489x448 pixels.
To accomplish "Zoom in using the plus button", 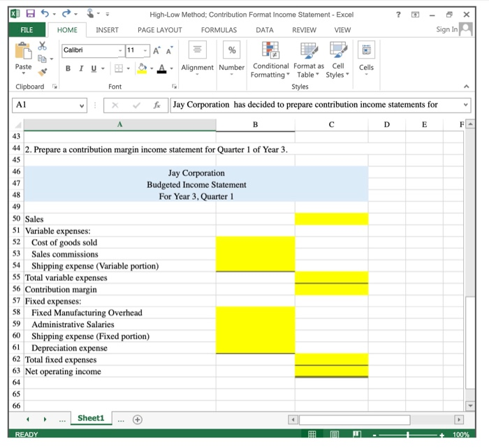I will [442, 435].
